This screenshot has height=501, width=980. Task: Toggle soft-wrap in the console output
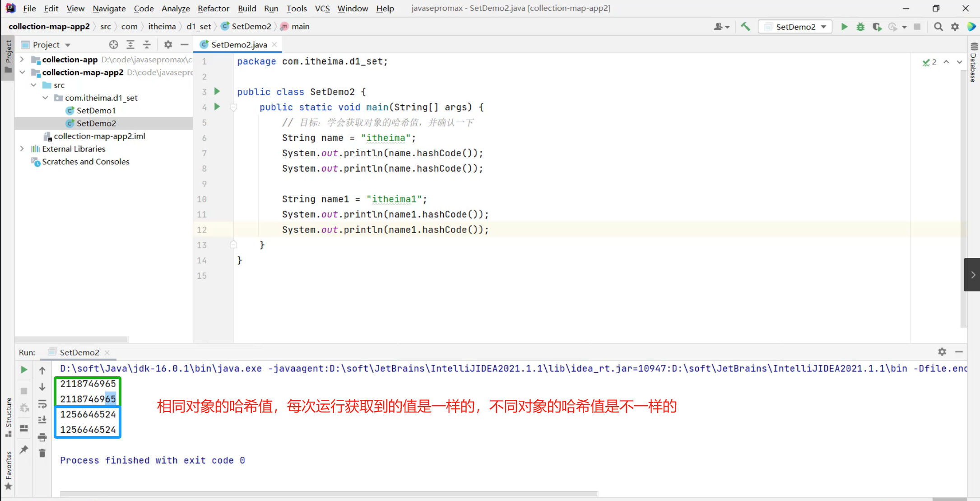(x=42, y=403)
